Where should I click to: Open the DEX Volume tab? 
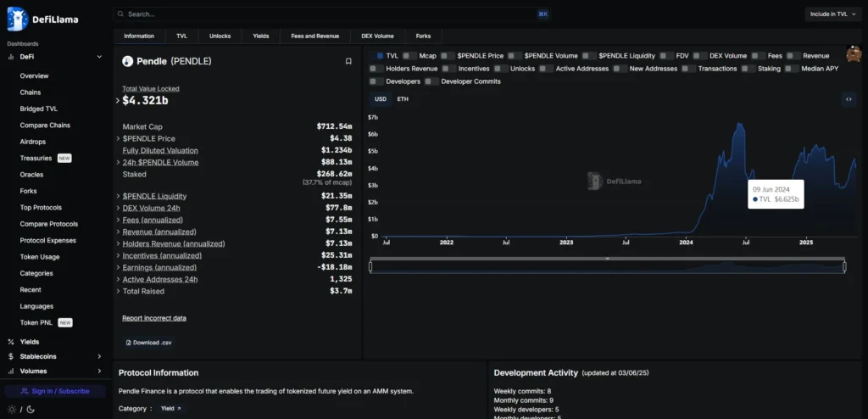click(x=377, y=36)
